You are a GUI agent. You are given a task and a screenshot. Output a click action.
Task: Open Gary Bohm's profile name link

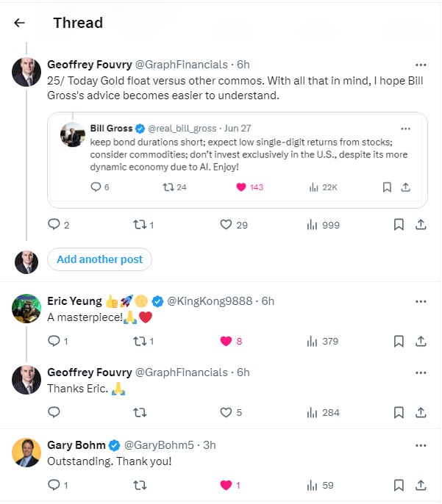tap(76, 445)
